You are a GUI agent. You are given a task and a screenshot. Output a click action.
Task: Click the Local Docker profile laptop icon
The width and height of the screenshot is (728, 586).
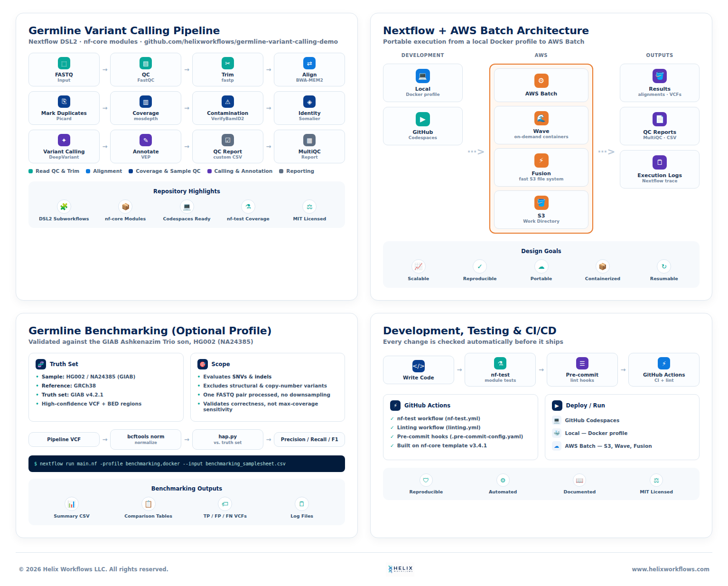point(422,76)
